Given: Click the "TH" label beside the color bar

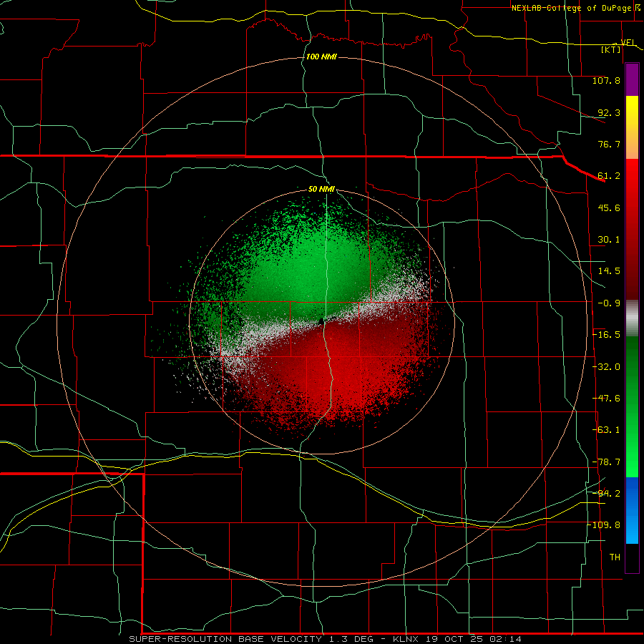Looking at the screenshot, I should 615,557.
